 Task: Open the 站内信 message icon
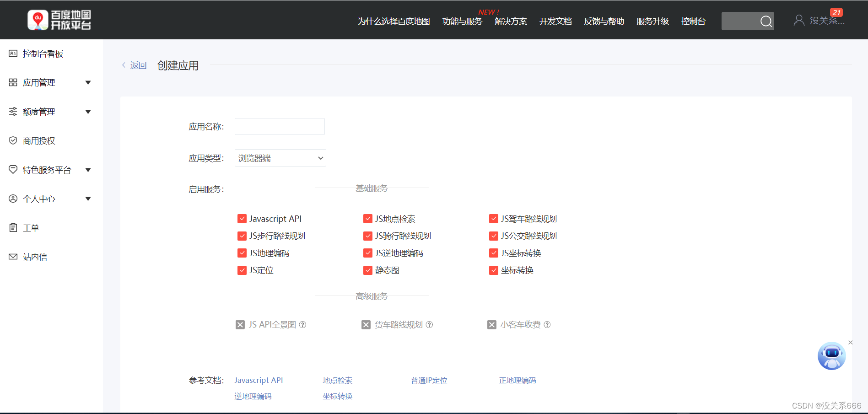[13, 256]
